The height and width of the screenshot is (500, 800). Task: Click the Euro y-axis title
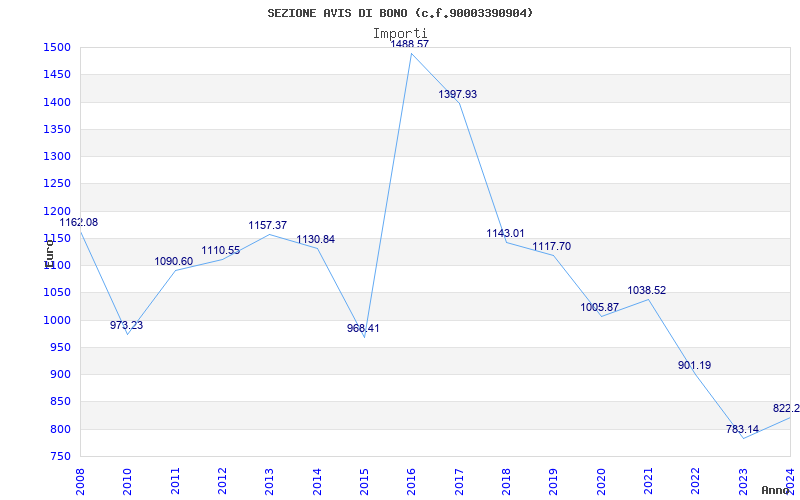(x=49, y=254)
